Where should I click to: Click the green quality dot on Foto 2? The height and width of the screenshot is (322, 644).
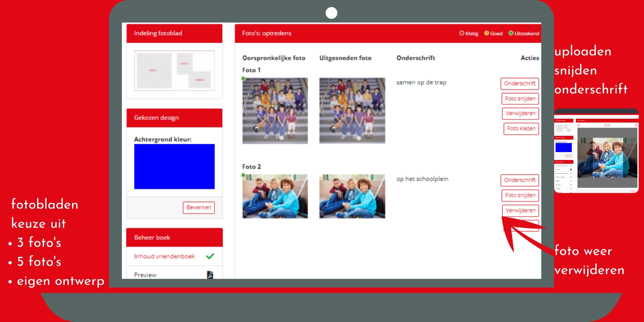(x=243, y=175)
